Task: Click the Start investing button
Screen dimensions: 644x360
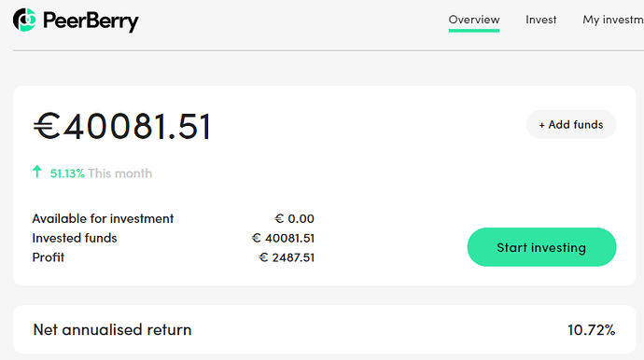Action: 541,247
